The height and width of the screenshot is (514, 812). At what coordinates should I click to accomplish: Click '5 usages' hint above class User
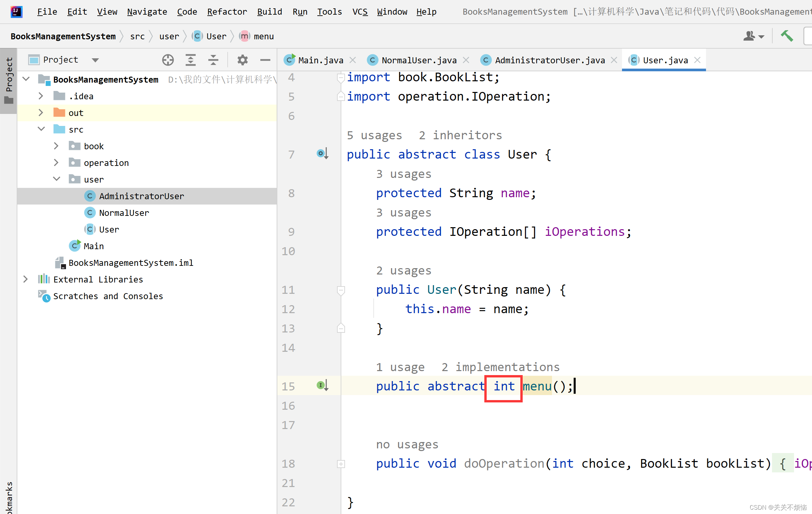point(374,135)
